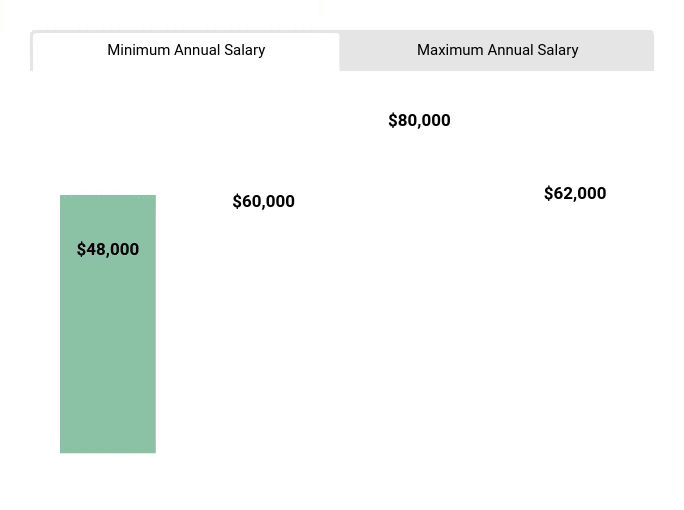Switch to the Maximum Annual Salary tab

[497, 50]
